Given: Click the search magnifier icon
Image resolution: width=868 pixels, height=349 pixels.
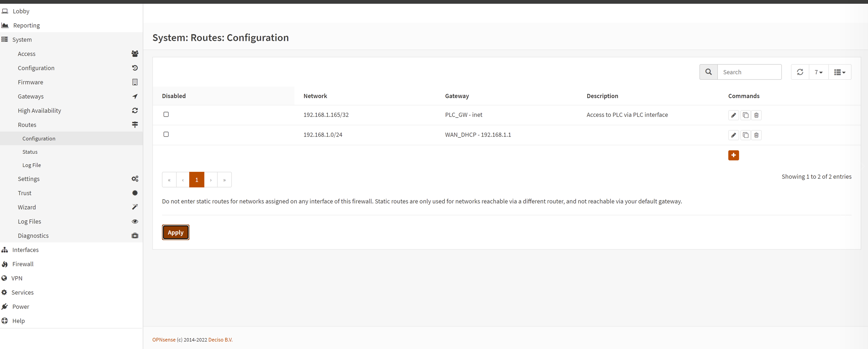Looking at the screenshot, I should 708,72.
